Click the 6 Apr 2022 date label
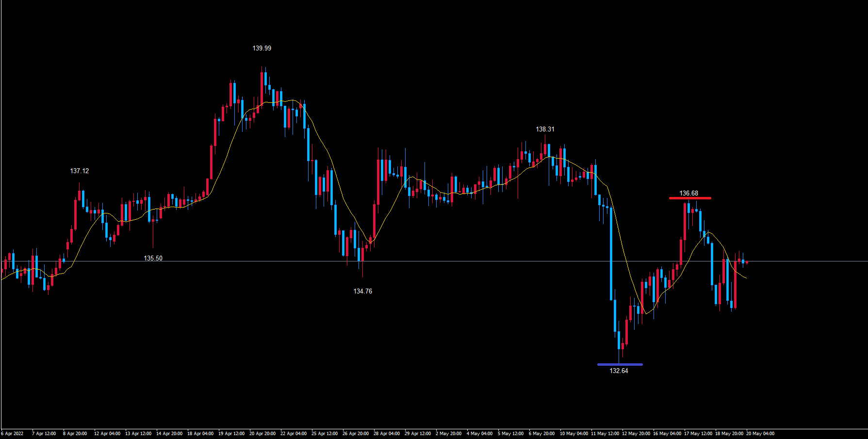This screenshot has height=439, width=868. click(x=13, y=434)
